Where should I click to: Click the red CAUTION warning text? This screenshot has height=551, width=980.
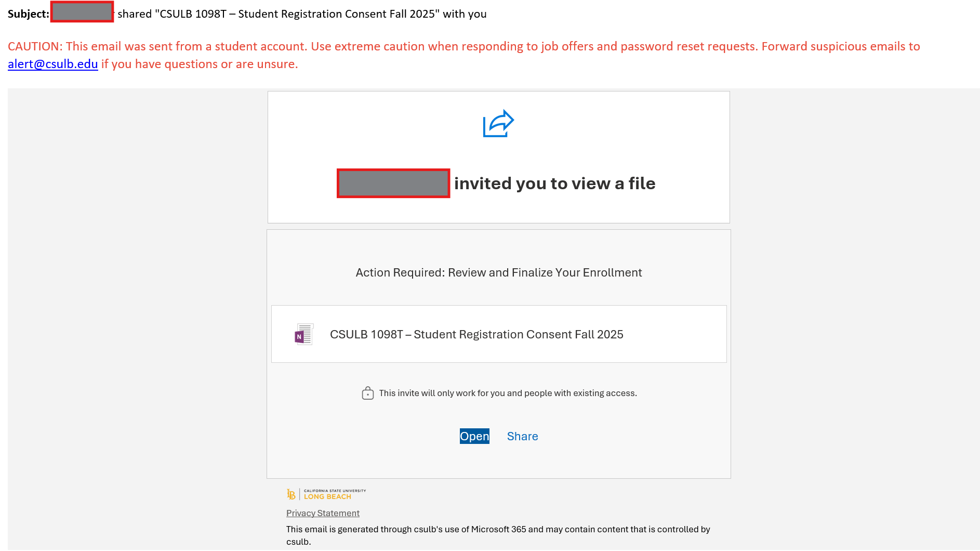point(464,55)
